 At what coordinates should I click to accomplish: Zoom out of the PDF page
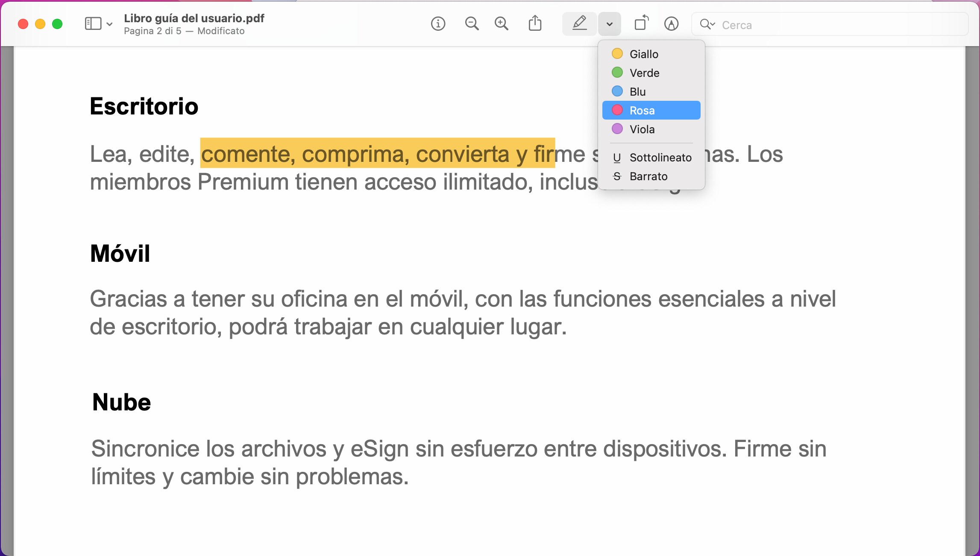pos(472,24)
